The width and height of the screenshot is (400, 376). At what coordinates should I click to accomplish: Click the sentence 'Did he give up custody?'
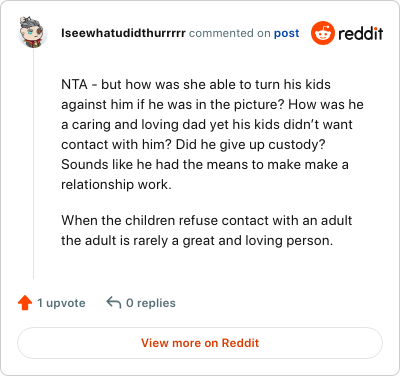(x=251, y=145)
